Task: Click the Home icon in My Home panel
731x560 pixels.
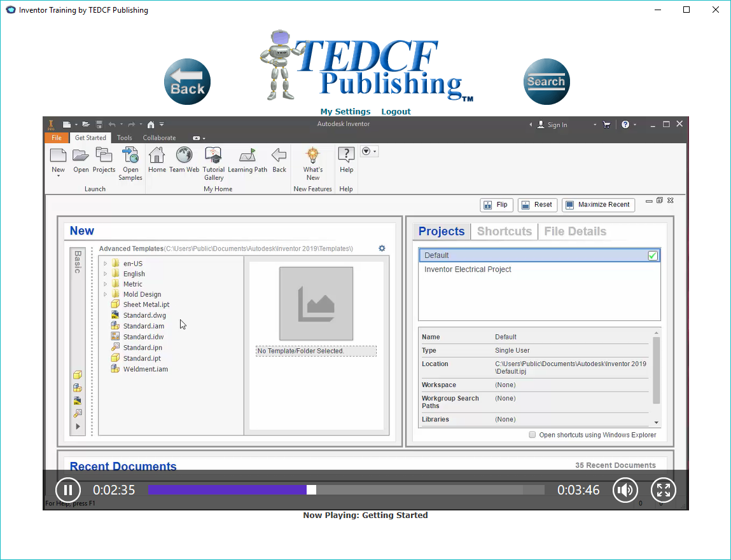Action: tap(157, 154)
